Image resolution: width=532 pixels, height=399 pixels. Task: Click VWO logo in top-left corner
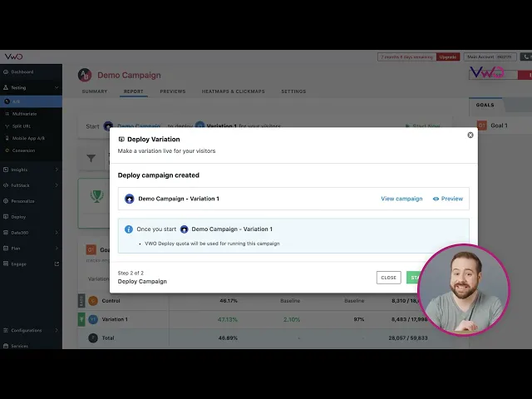click(x=13, y=57)
